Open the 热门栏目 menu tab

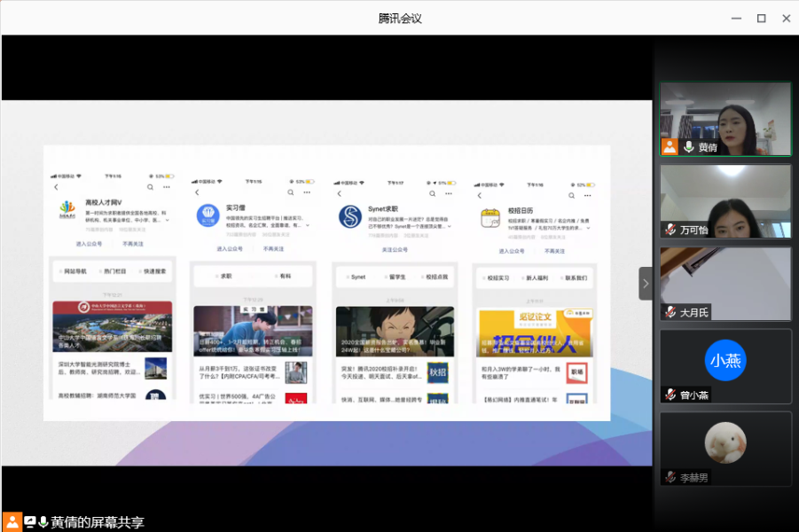click(x=113, y=271)
